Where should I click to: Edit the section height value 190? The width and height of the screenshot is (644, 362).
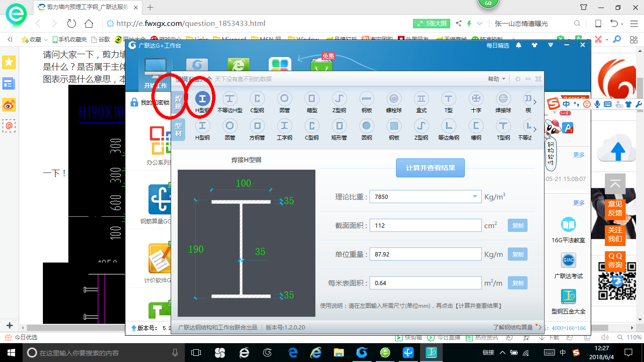coord(196,249)
